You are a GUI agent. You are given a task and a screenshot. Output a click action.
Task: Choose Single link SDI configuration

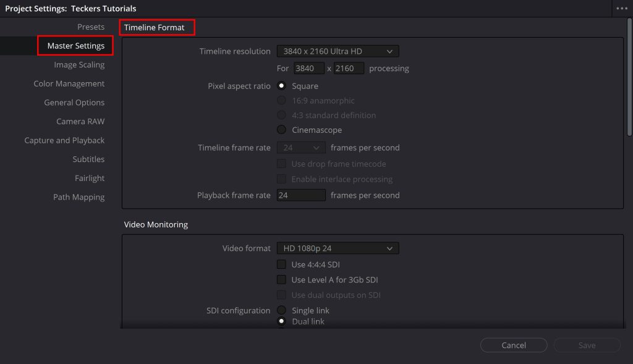tap(281, 310)
